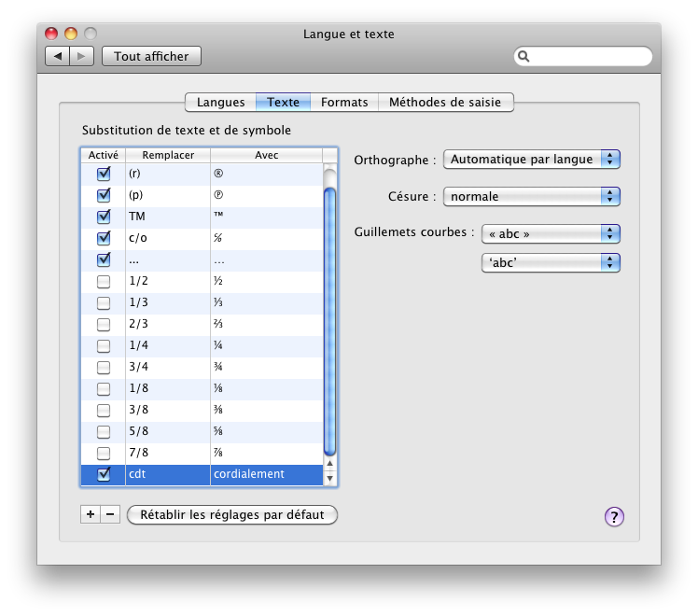Add a substitution with the plus button
This screenshot has width=698, height=616.
(x=91, y=514)
